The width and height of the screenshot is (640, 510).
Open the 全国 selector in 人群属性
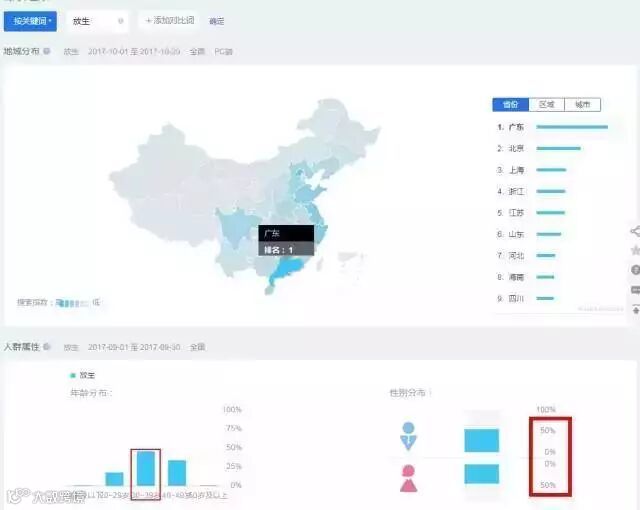[197, 347]
